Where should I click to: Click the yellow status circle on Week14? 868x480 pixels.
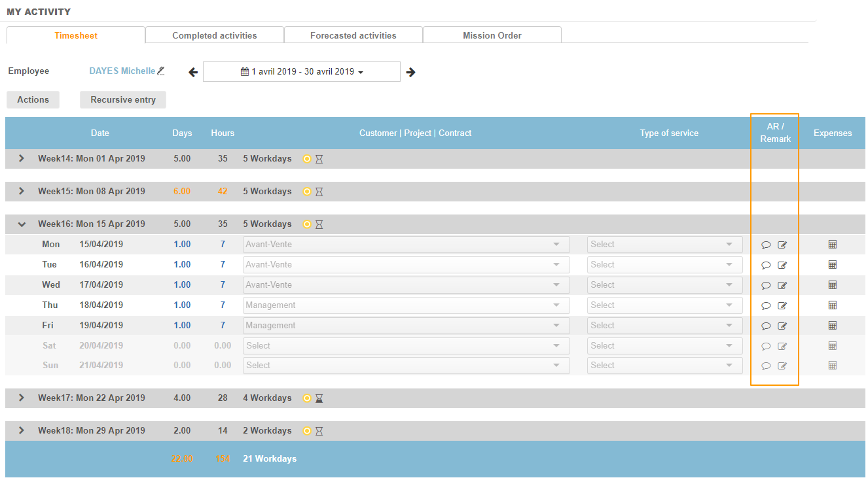307,159
